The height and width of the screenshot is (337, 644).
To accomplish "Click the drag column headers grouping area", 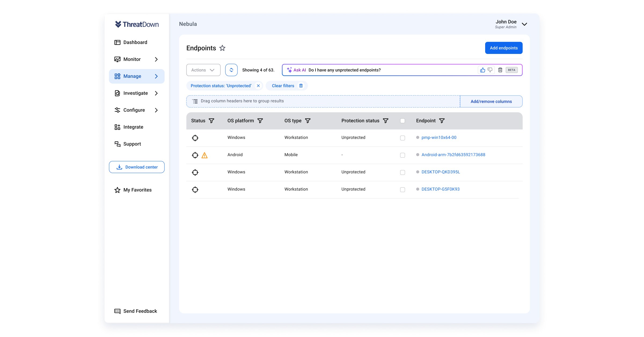I will coord(323,101).
